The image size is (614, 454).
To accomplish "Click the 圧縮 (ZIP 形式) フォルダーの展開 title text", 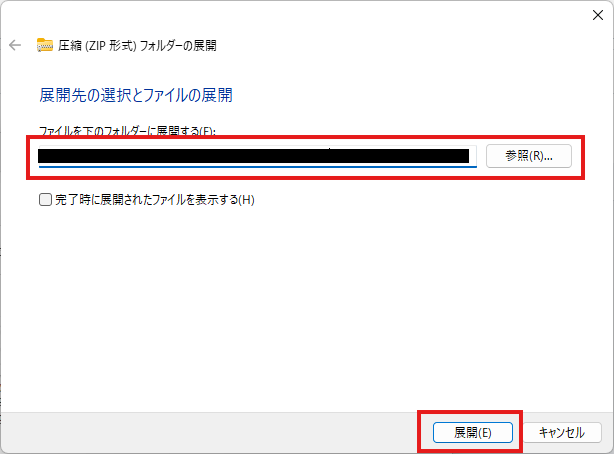I will pyautogui.click(x=137, y=45).
